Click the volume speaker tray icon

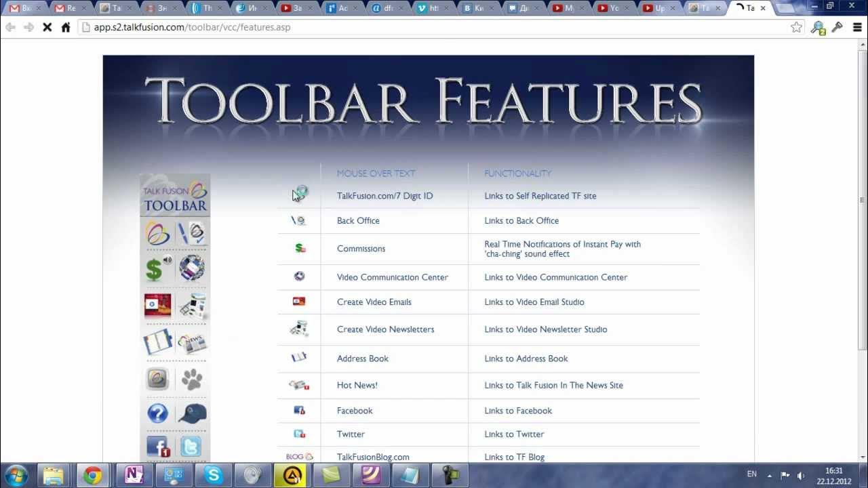point(801,475)
